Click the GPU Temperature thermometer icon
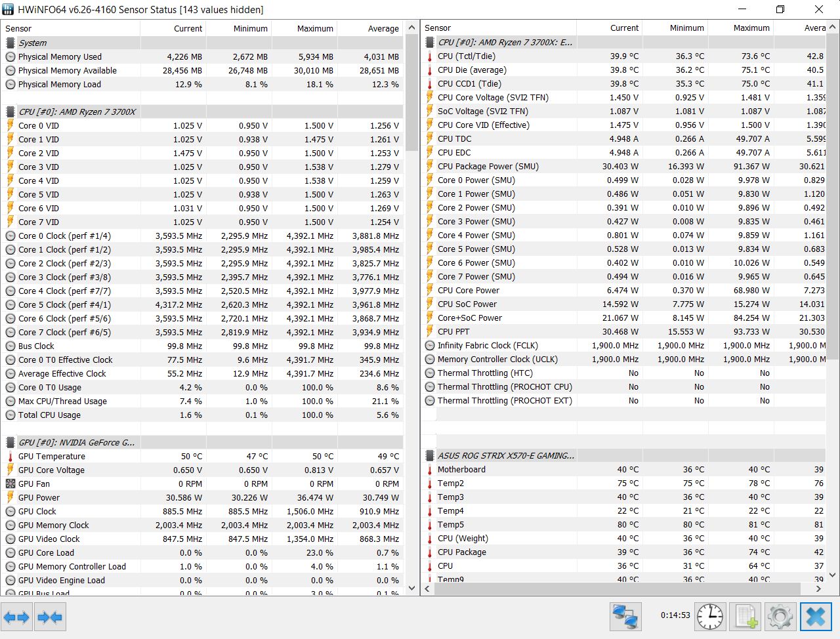The height and width of the screenshot is (639, 840). [10, 456]
